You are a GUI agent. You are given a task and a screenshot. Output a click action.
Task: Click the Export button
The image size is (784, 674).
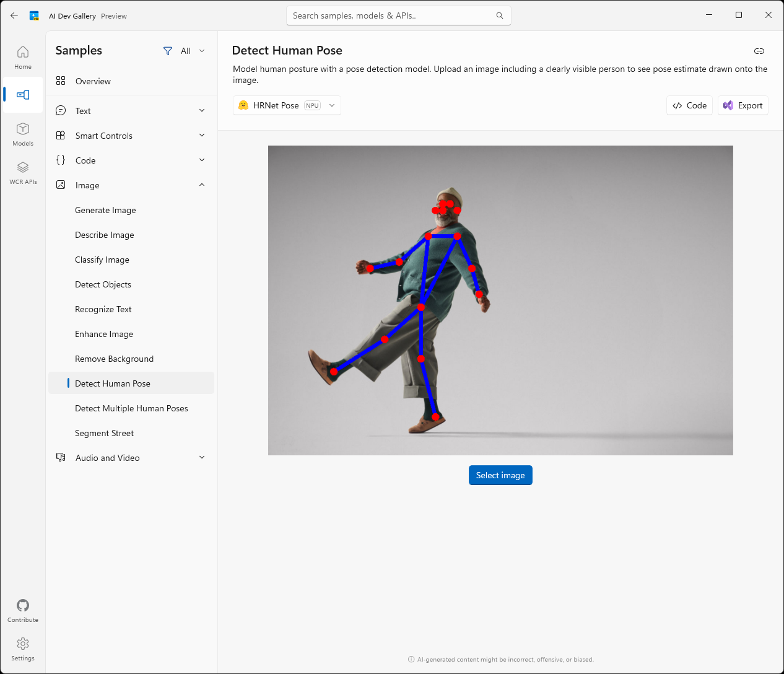coord(743,105)
